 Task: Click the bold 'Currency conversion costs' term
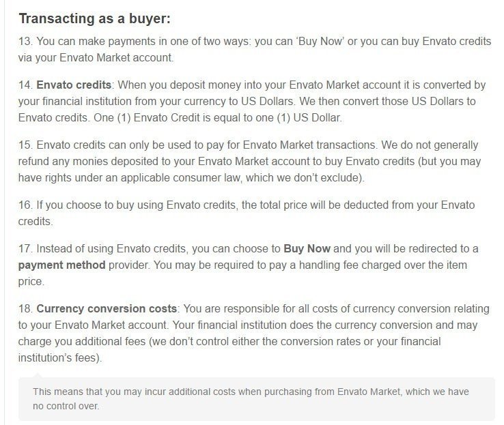pos(107,309)
